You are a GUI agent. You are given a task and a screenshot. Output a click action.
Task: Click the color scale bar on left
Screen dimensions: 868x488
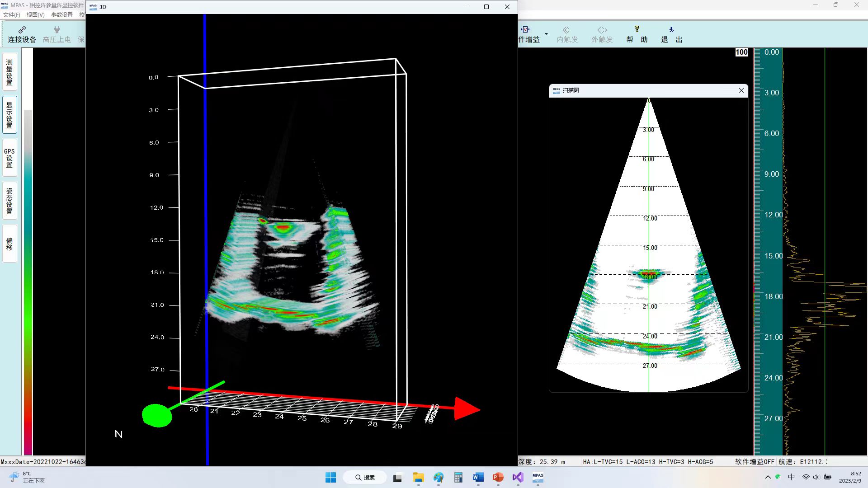click(x=28, y=280)
